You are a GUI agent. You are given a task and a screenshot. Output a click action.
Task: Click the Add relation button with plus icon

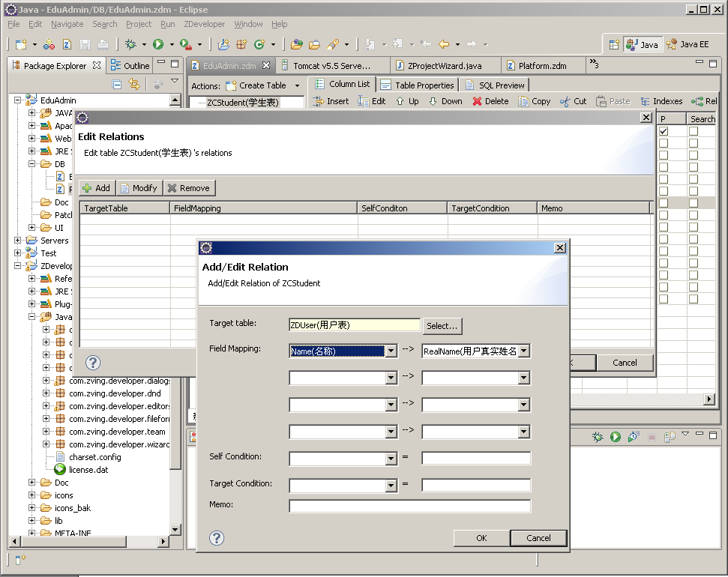tap(96, 188)
